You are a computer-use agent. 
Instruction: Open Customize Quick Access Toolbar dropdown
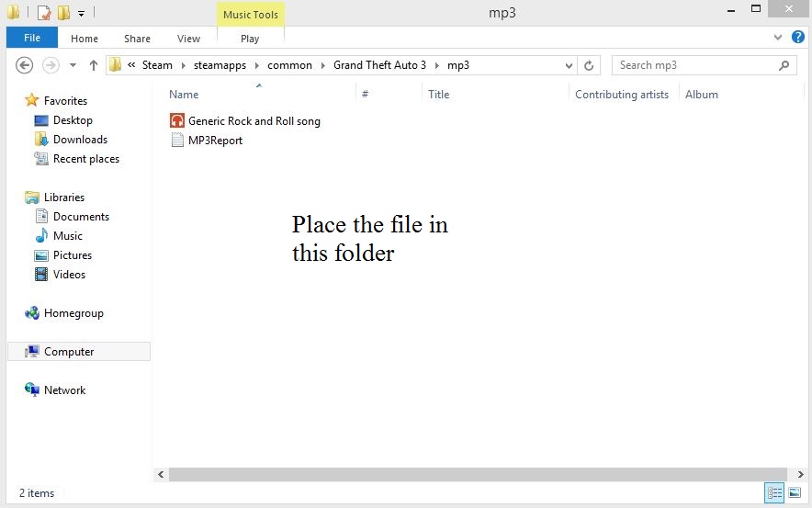click(82, 13)
